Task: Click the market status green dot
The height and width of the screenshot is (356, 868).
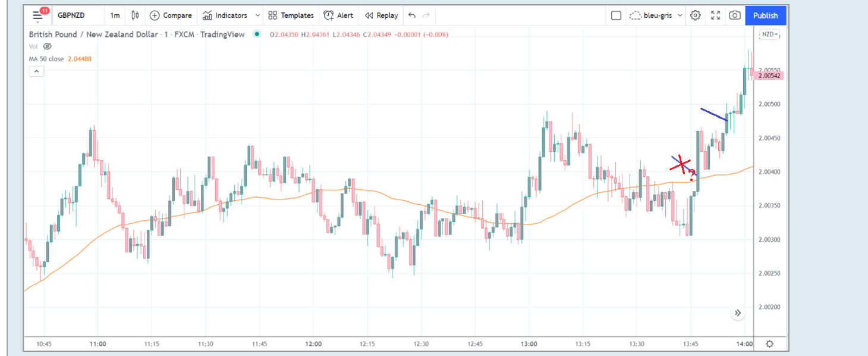Action: 257,35
